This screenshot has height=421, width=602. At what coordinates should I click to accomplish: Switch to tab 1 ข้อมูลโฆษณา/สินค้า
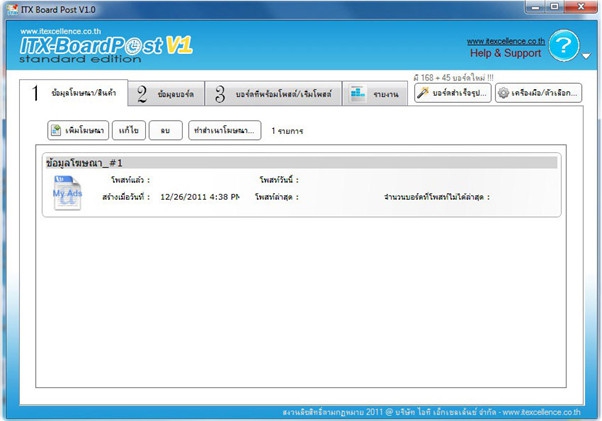coord(73,93)
